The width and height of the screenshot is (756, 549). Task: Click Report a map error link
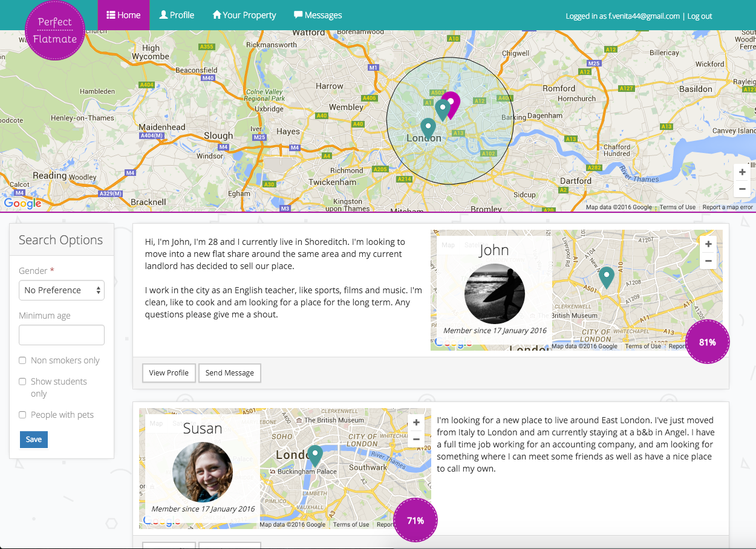pyautogui.click(x=728, y=207)
